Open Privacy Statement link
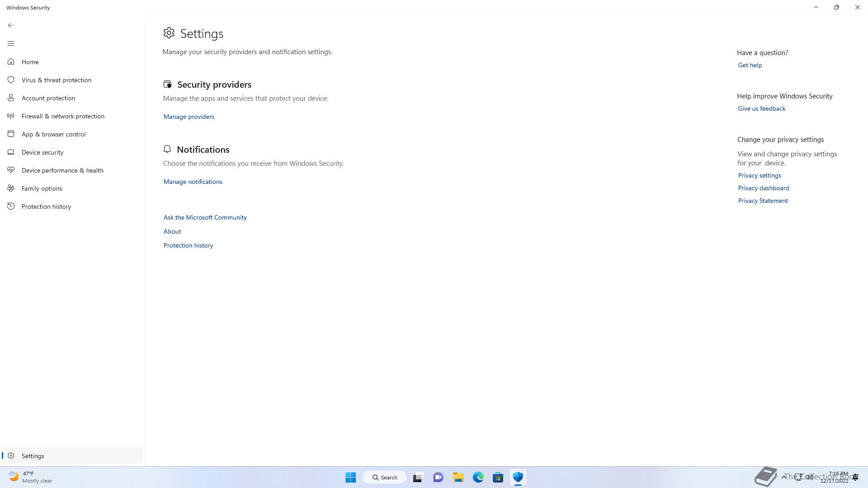The width and height of the screenshot is (868, 488). (763, 201)
